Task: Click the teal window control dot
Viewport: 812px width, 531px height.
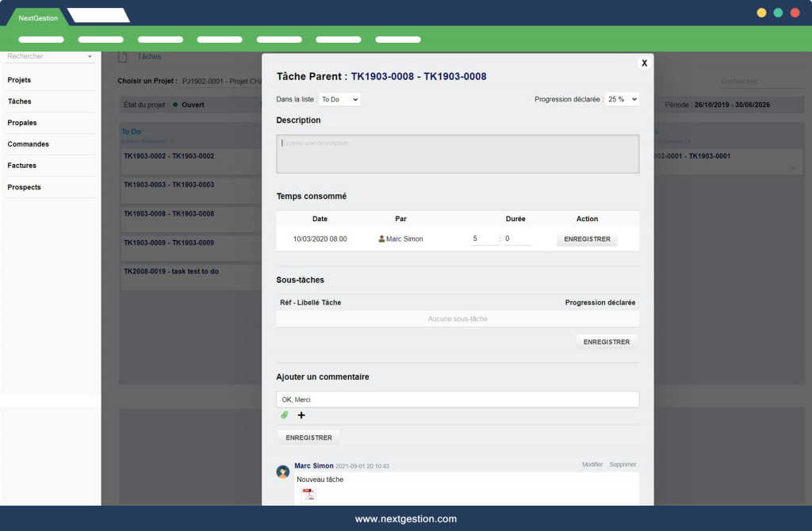Action: (x=778, y=13)
